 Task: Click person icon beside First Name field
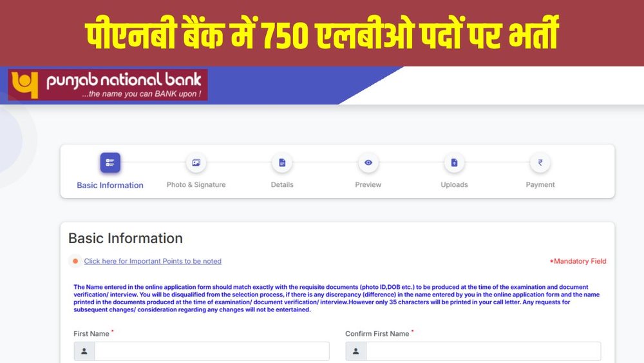[84, 351]
